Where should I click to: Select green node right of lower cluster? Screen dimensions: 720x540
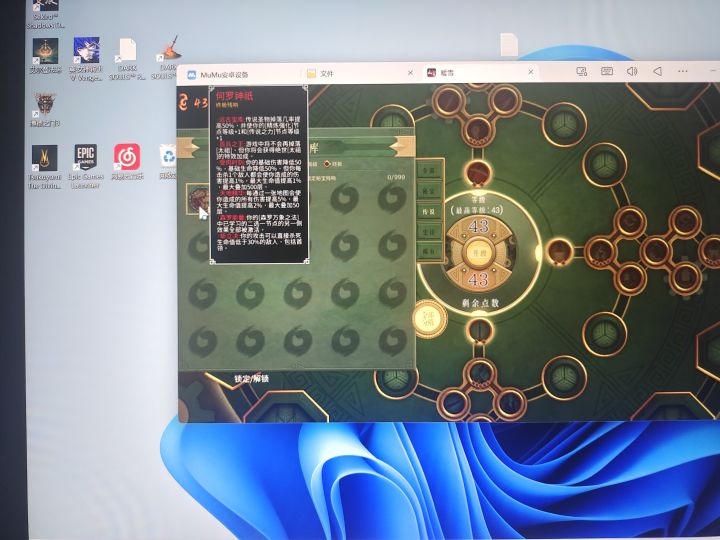(x=564, y=377)
